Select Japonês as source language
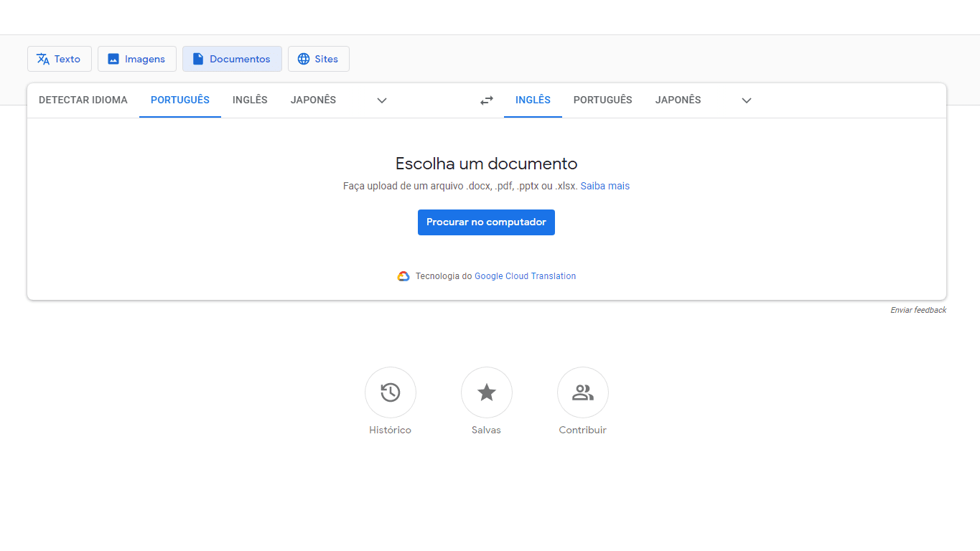 pos(313,100)
